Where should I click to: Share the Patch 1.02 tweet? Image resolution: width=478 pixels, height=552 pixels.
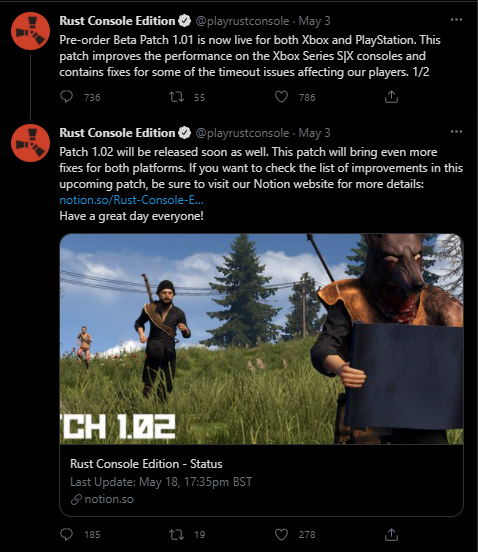[x=391, y=534]
